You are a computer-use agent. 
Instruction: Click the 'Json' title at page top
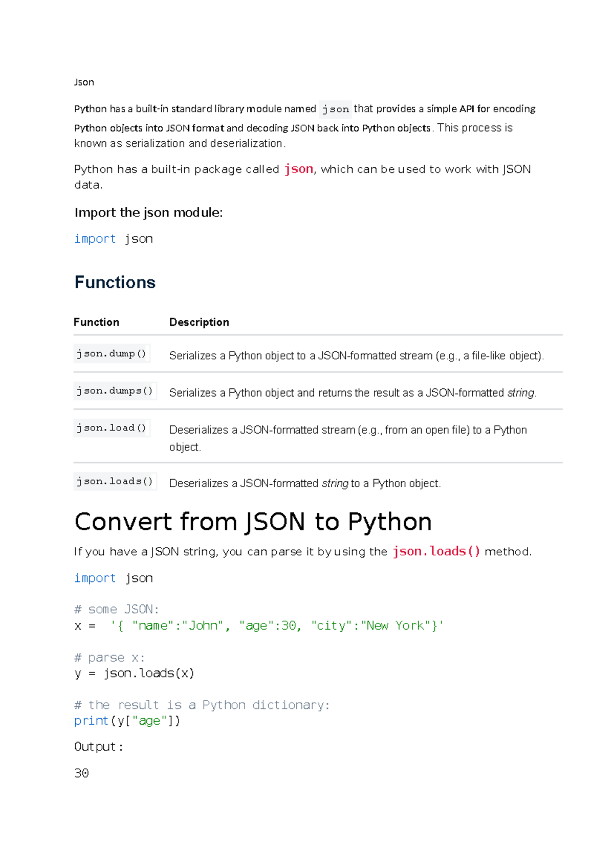pyautogui.click(x=84, y=82)
